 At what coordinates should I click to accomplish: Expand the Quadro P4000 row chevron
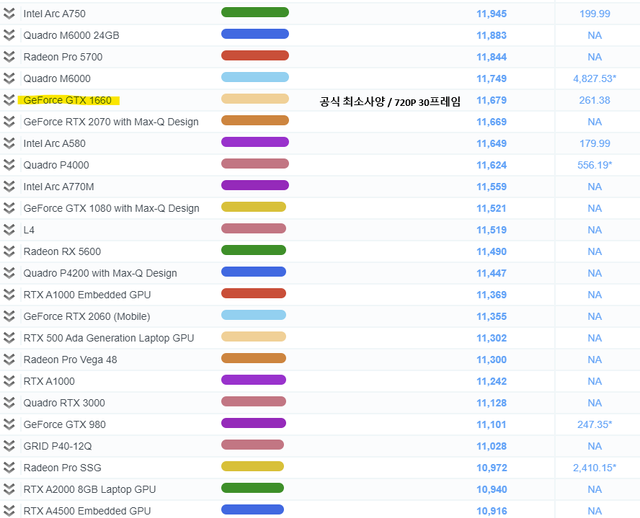tap(10, 165)
